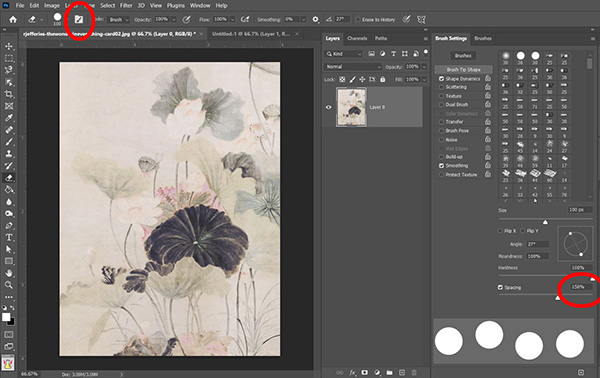
Task: Select the Eraser tool in left toolbar
Action: click(9, 178)
